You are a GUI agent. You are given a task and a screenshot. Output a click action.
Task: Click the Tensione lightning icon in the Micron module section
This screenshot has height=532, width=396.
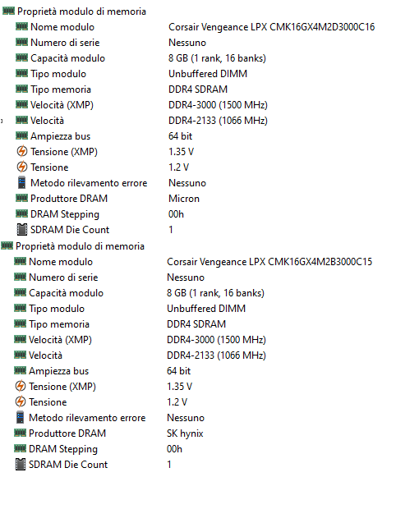click(21, 167)
